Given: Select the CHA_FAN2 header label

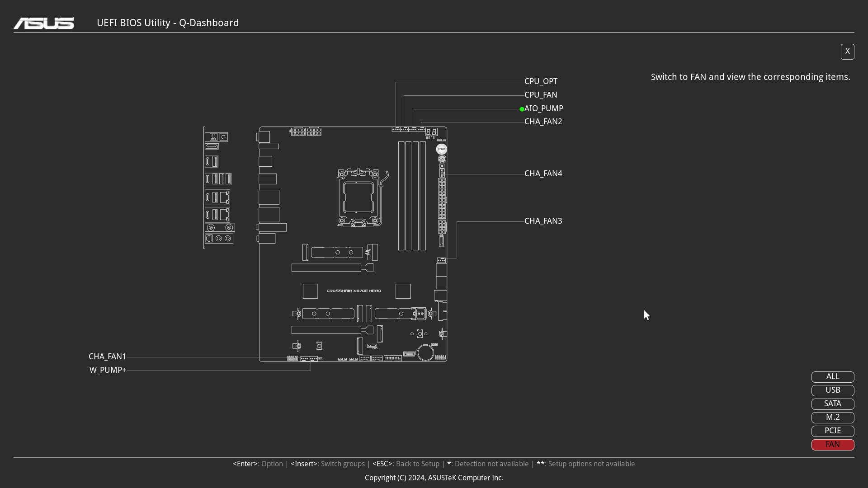Looking at the screenshot, I should pyautogui.click(x=543, y=122).
